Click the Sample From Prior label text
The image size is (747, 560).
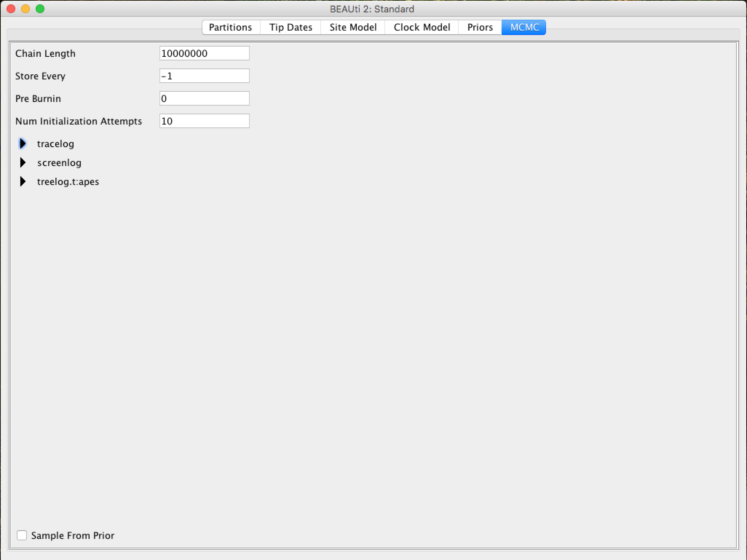[73, 536]
